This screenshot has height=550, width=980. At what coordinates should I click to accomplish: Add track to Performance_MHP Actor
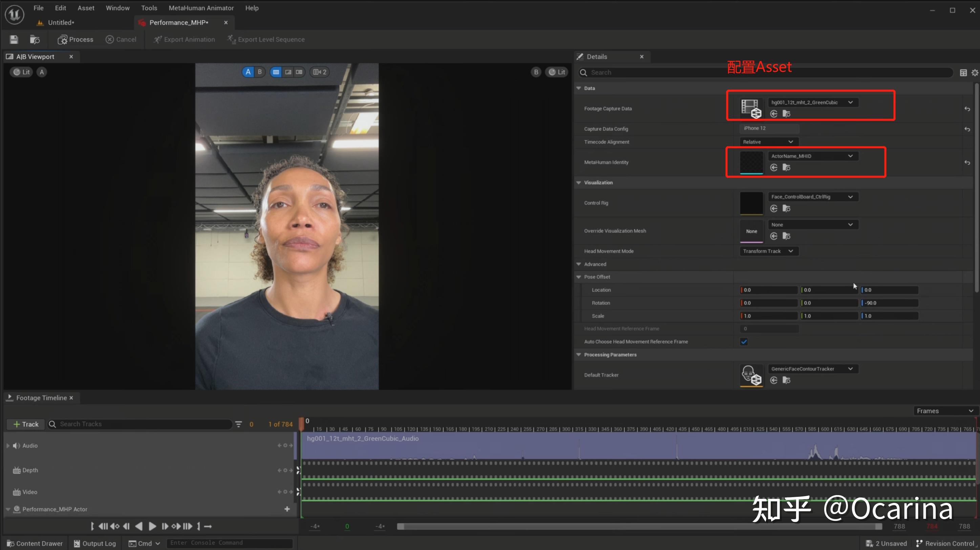287,509
